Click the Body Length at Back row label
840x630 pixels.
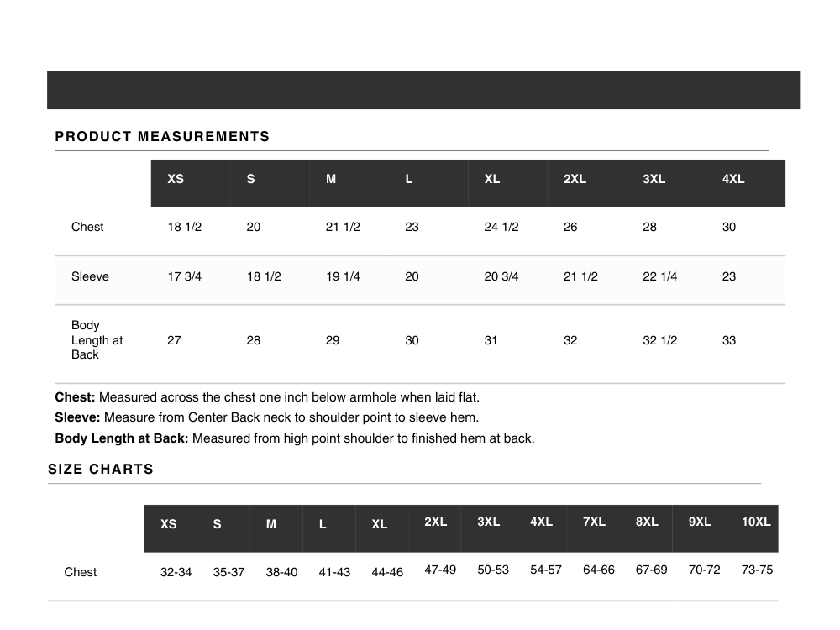click(x=97, y=340)
